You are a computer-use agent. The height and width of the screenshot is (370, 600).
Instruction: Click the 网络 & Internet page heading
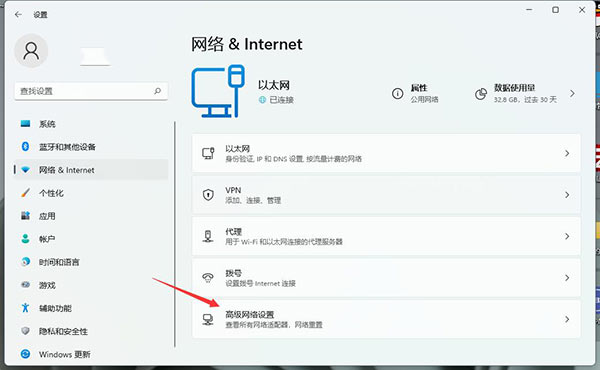[247, 44]
